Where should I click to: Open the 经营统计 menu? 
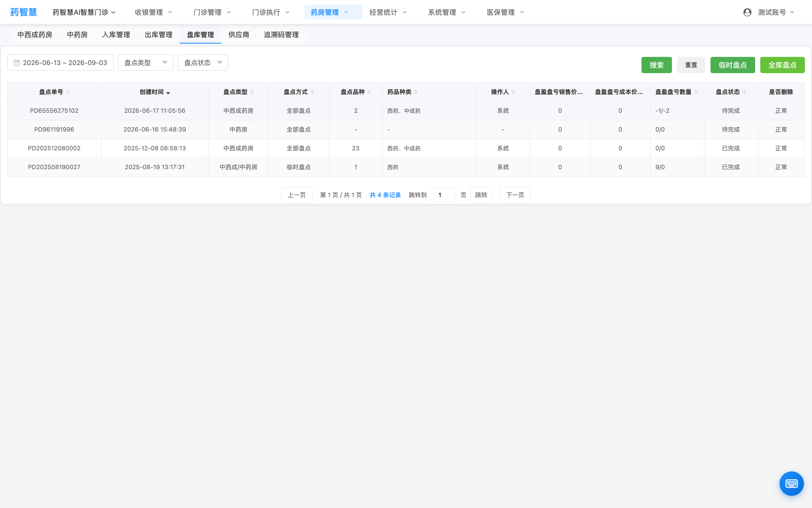pyautogui.click(x=388, y=12)
